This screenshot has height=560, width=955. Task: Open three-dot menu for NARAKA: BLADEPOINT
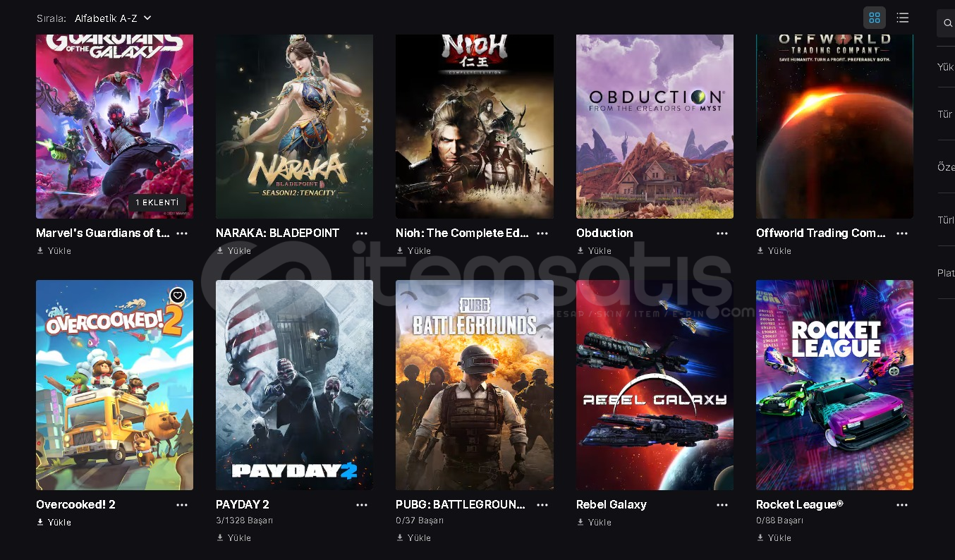click(362, 233)
